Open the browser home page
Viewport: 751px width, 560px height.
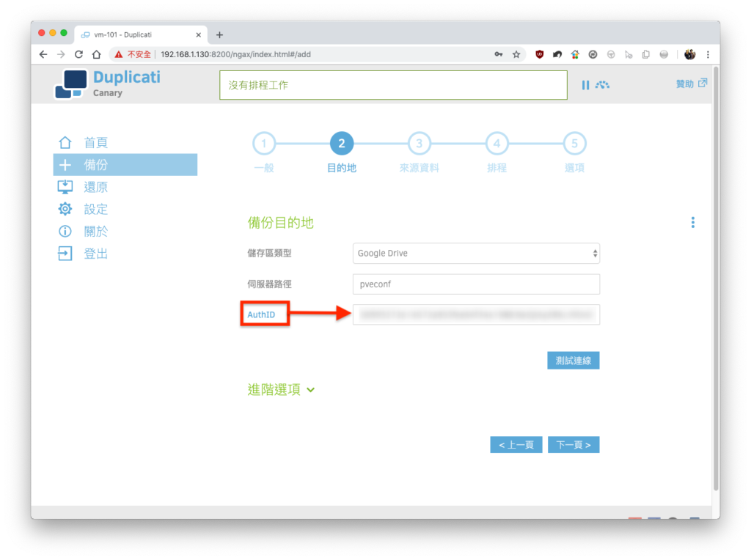click(x=97, y=54)
